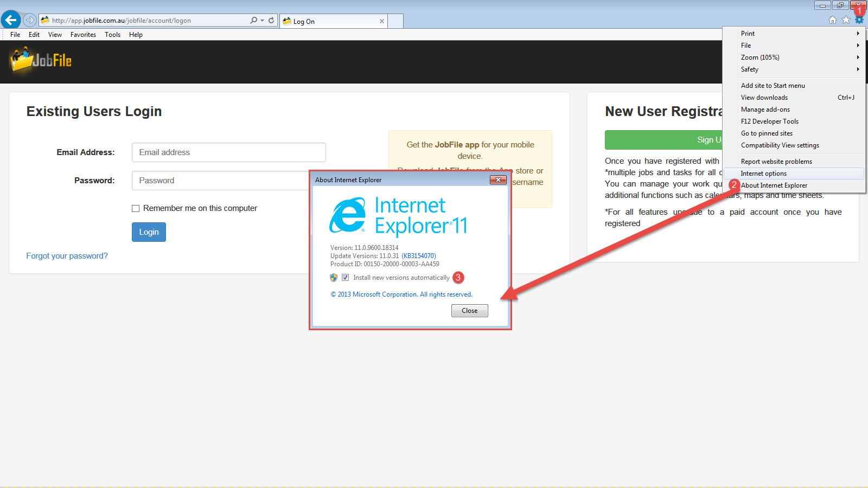Choose Internet options
The height and width of the screenshot is (488, 868).
point(794,174)
